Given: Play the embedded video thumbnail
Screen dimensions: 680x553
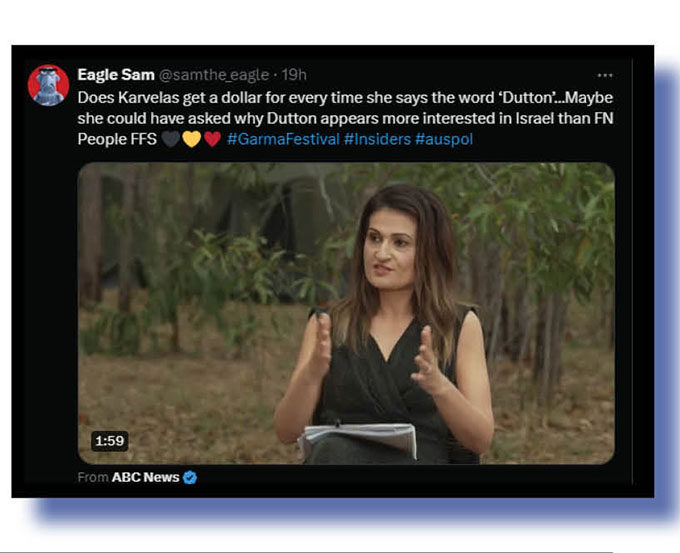Looking at the screenshot, I should coord(346,313).
